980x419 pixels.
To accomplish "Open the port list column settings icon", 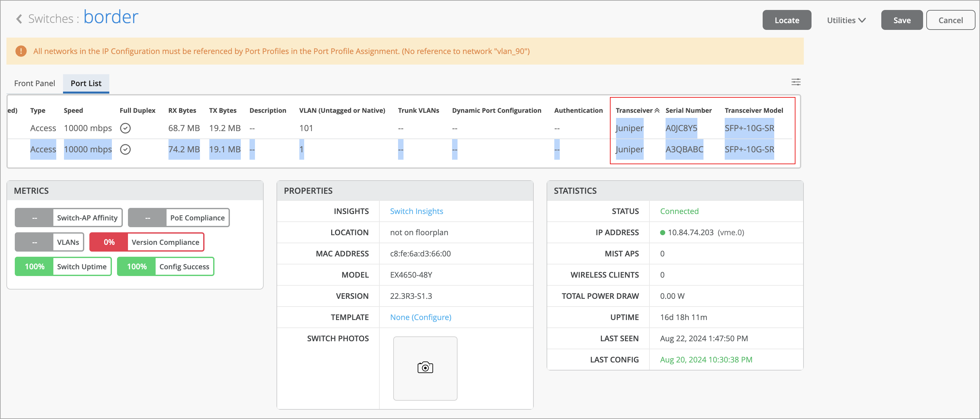I will point(795,82).
